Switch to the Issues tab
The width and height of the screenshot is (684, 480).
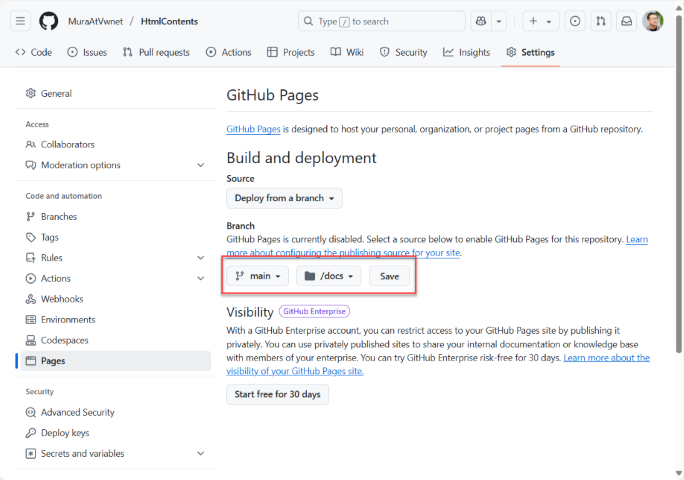tap(87, 52)
